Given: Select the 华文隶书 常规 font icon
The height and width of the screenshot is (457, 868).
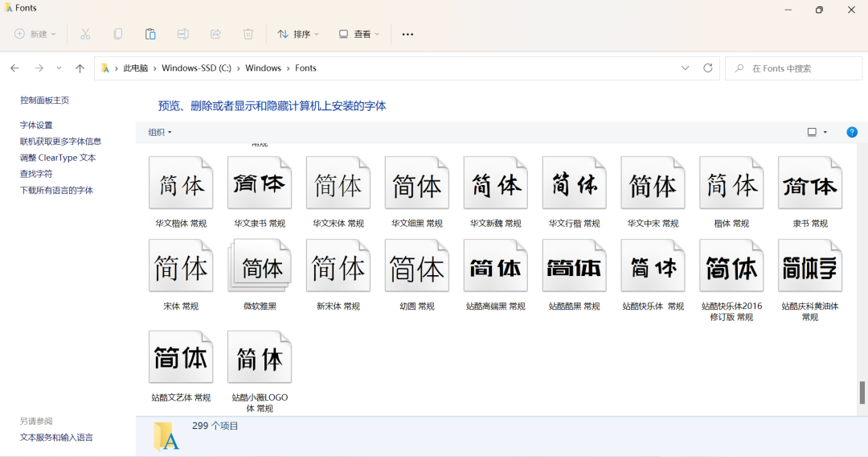Looking at the screenshot, I should click(x=260, y=183).
